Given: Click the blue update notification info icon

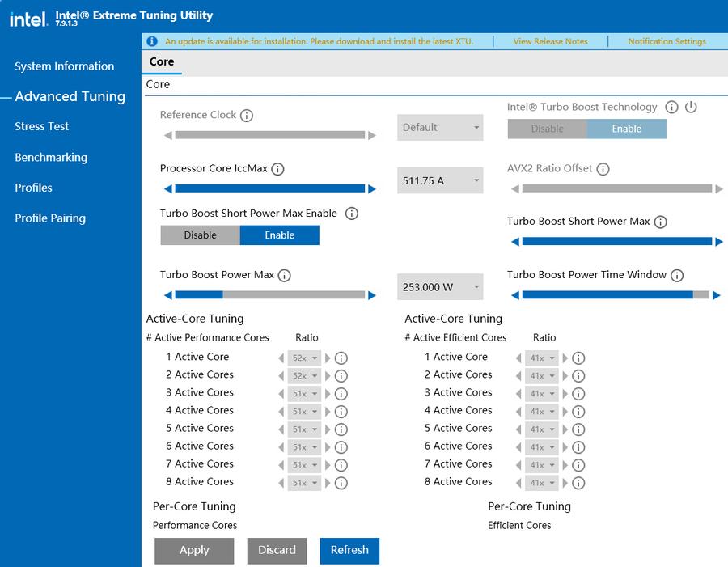Looking at the screenshot, I should (x=152, y=41).
